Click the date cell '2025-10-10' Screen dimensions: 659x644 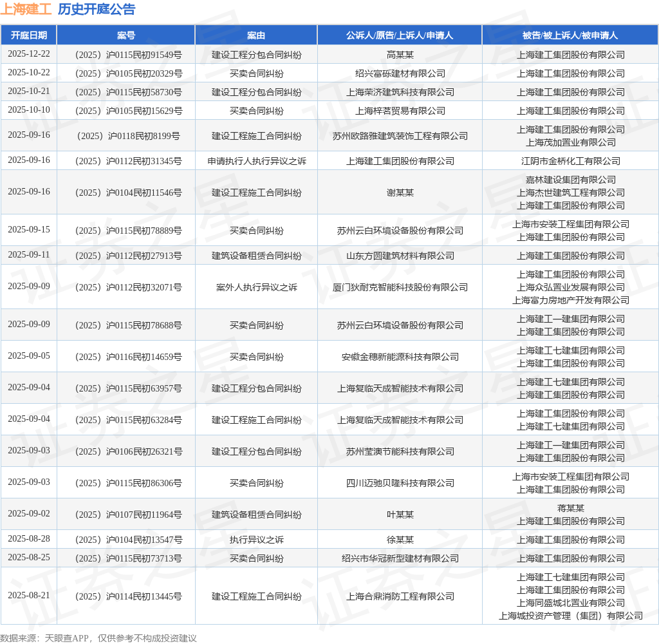28,109
